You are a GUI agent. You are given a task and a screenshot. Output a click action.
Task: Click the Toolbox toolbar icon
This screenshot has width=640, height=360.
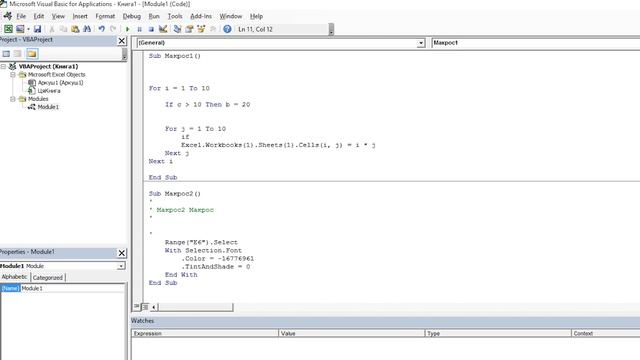pyautogui.click(x=213, y=29)
